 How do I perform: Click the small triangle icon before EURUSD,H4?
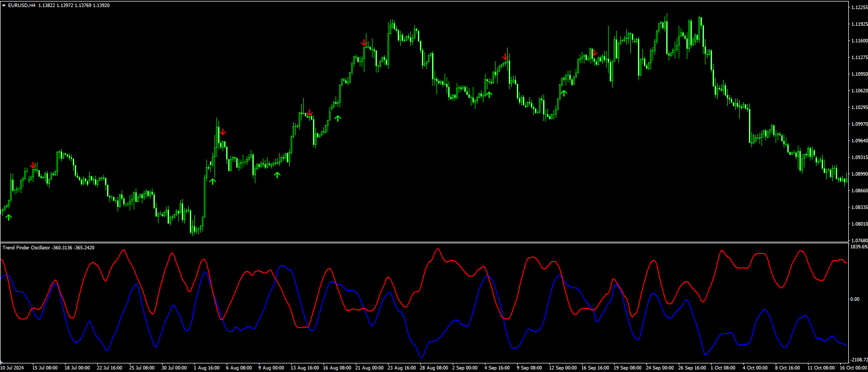[4, 6]
